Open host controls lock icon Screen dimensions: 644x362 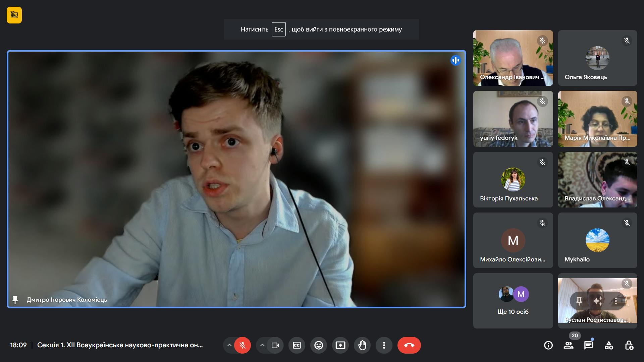tap(629, 345)
